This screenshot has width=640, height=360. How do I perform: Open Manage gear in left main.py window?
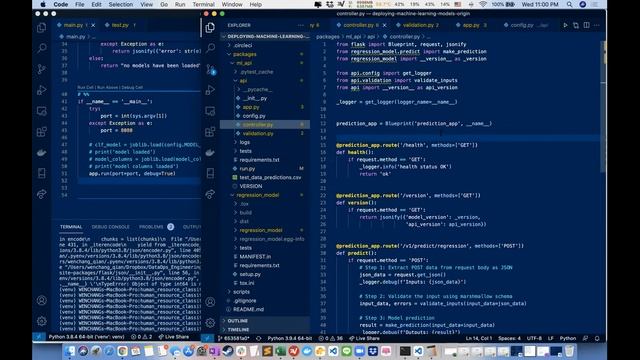coord(42,321)
